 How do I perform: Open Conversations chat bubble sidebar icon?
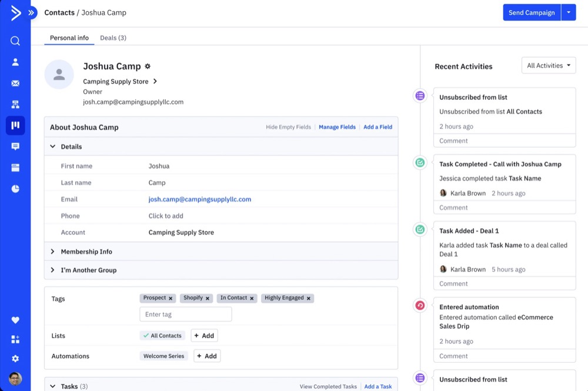15,146
